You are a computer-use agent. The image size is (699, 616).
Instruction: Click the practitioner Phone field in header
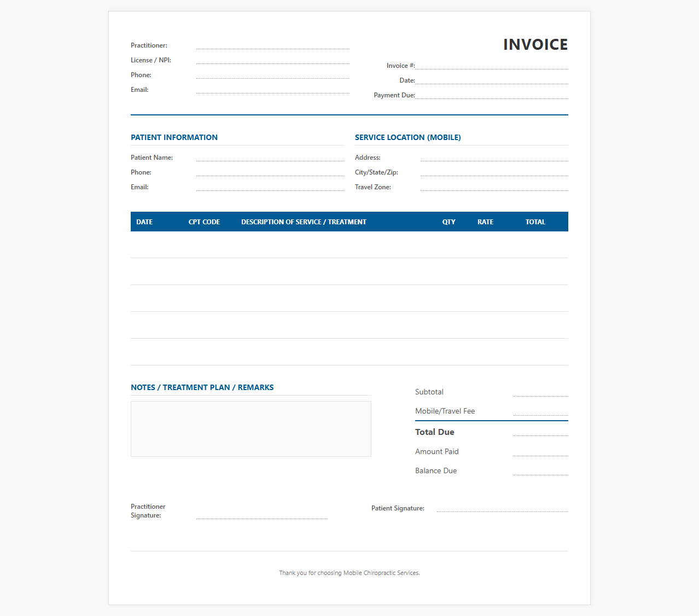tap(273, 74)
